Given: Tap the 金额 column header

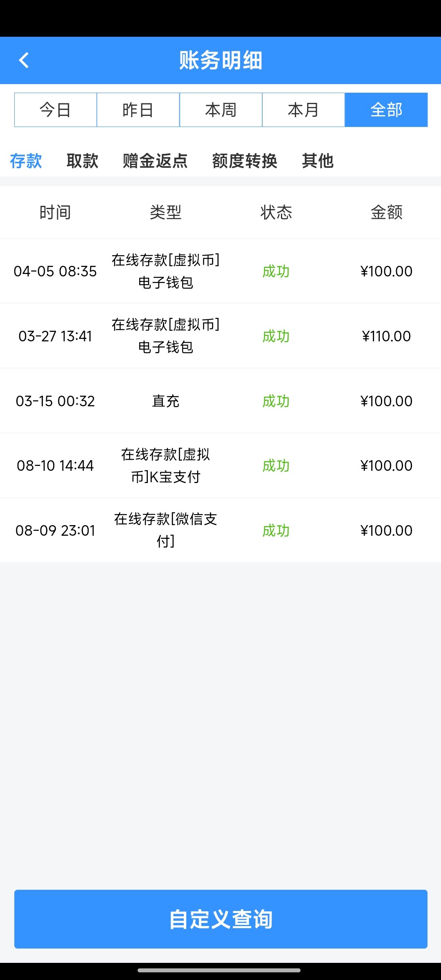Looking at the screenshot, I should click(386, 212).
